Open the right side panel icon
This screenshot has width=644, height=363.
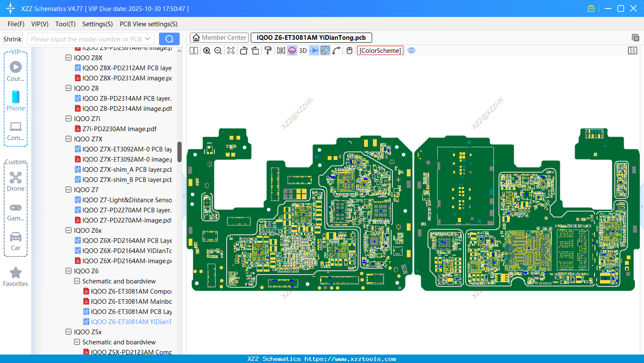[x=633, y=51]
